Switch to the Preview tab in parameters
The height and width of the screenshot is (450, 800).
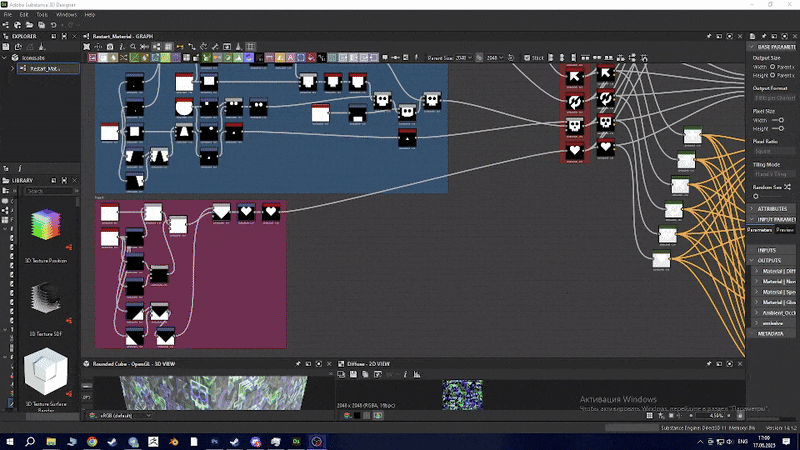point(785,230)
